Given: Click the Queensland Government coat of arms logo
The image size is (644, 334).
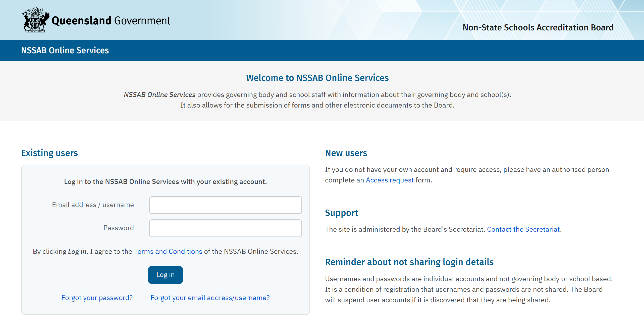Looking at the screenshot, I should (35, 20).
